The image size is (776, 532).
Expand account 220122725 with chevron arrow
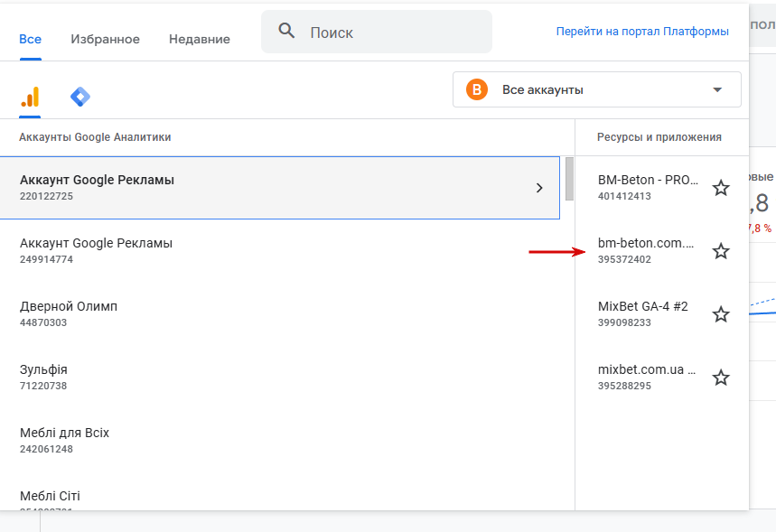[x=539, y=188]
